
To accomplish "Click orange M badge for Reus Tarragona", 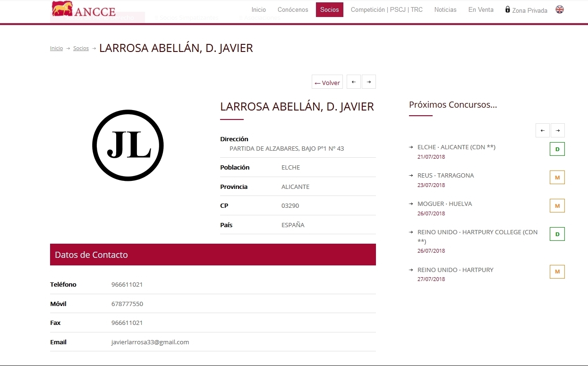I will pyautogui.click(x=557, y=178).
